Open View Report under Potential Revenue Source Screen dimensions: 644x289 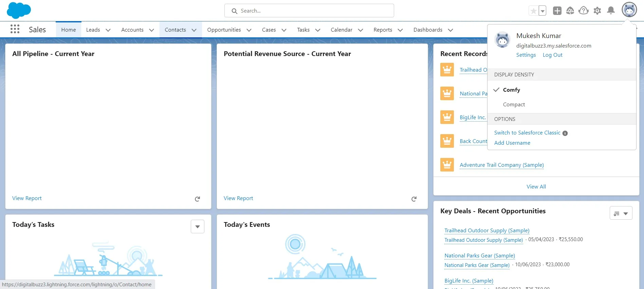pyautogui.click(x=238, y=198)
